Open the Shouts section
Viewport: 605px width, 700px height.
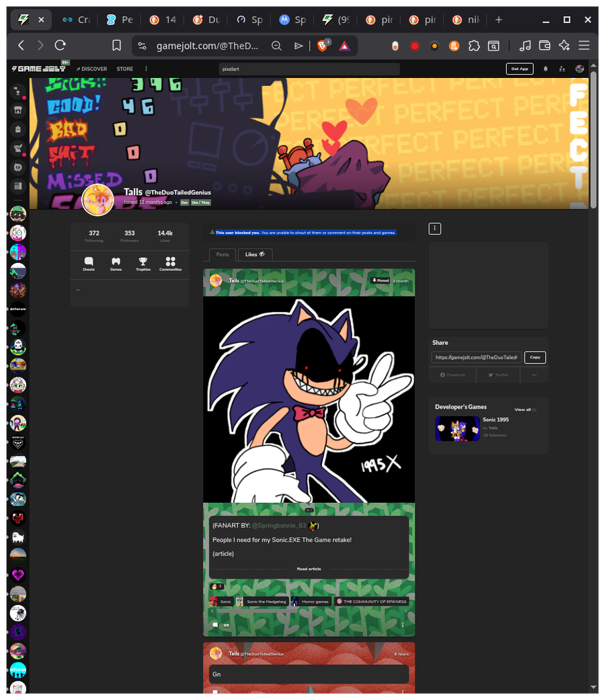[89, 264]
